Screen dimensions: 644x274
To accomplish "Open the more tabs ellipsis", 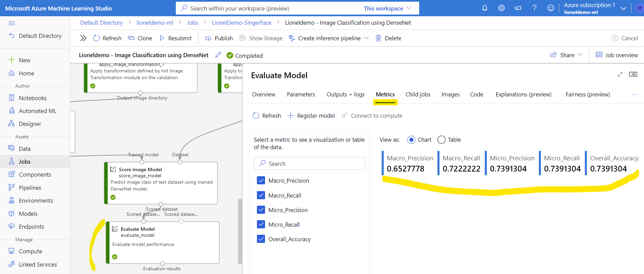I will [635, 95].
